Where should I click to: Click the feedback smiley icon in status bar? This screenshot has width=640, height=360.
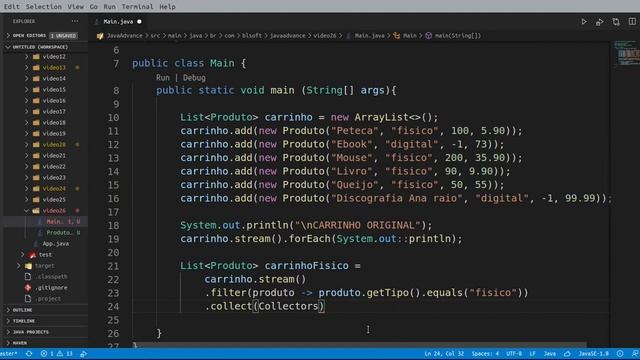tap(620, 354)
